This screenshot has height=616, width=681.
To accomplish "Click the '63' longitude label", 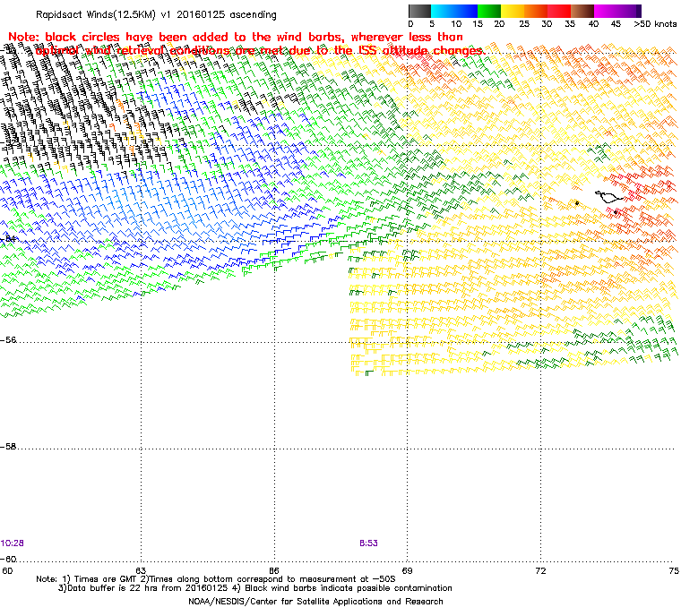I will [x=142, y=570].
